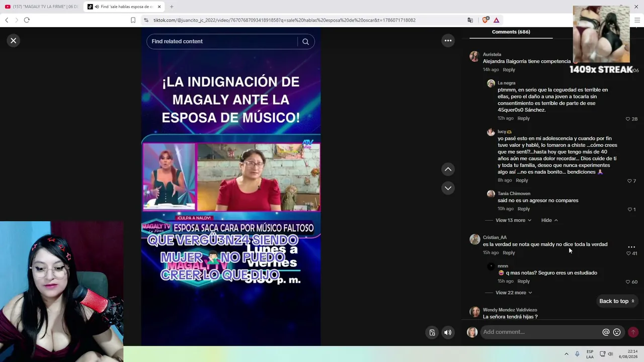Show hidden system tray icons chevron
The width and height of the screenshot is (644, 362).
pyautogui.click(x=566, y=354)
